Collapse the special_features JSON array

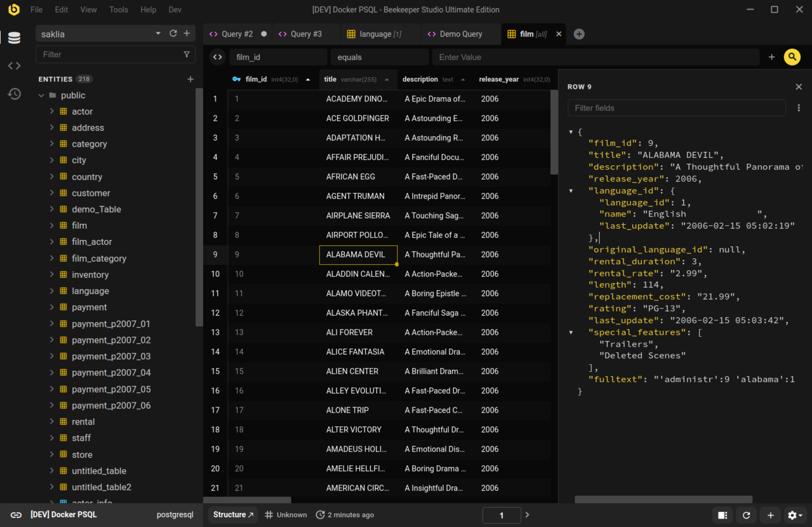click(571, 332)
